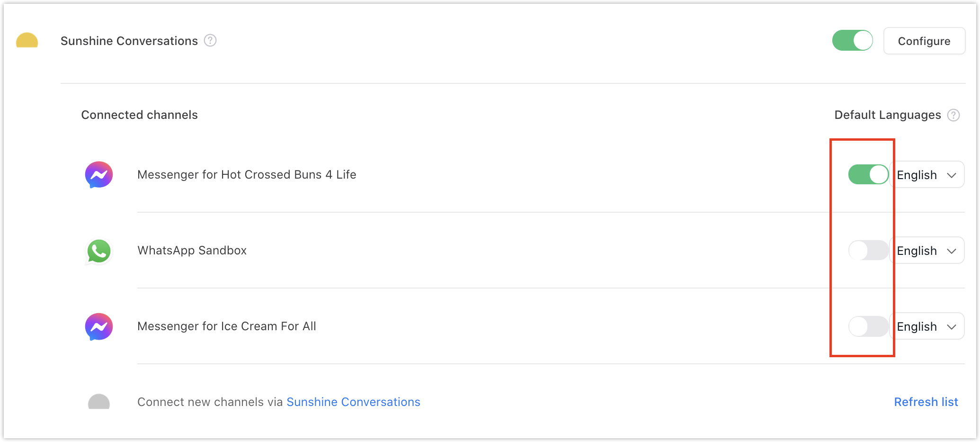
Task: Open the Default Languages help tooltip
Action: point(954,115)
